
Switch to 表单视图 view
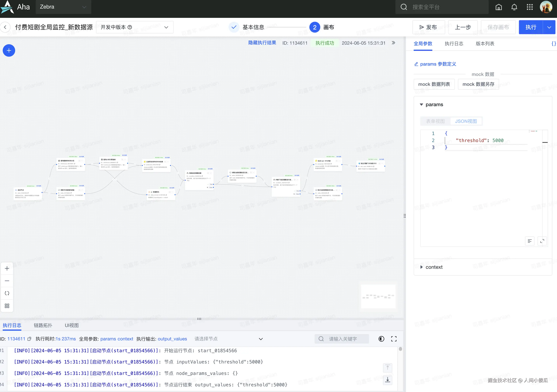(x=435, y=121)
